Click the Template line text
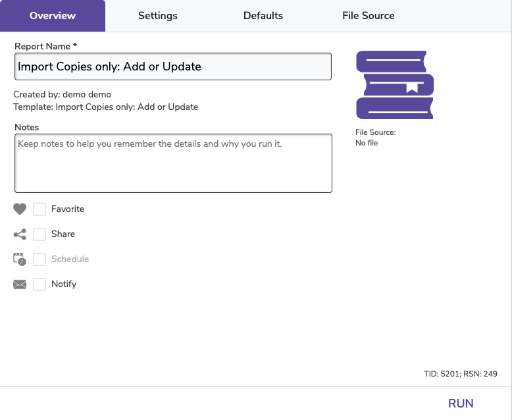The image size is (512, 420). [106, 107]
